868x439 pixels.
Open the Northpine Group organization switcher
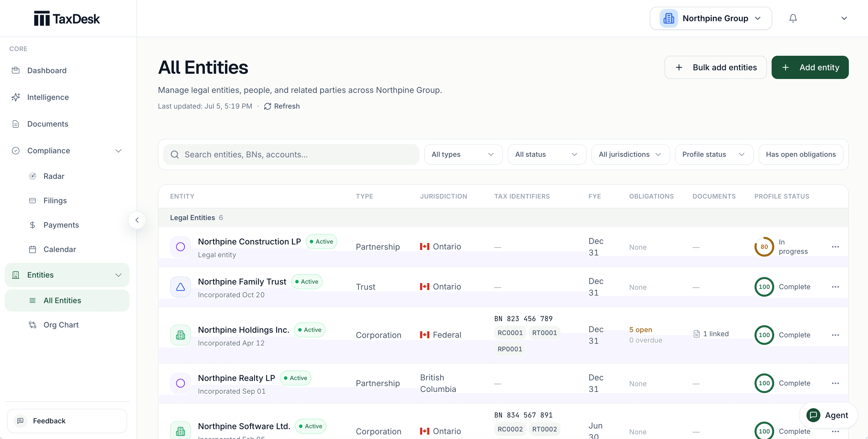(711, 18)
